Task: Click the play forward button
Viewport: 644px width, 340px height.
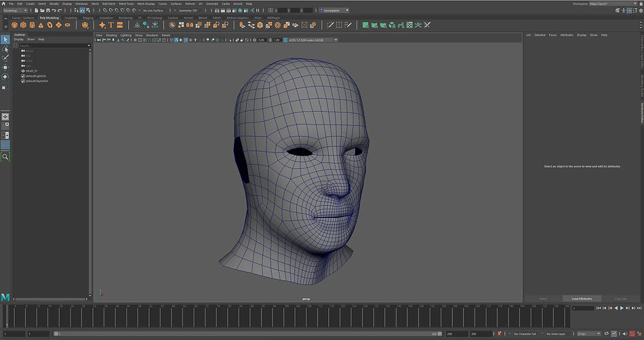Action: (x=622, y=308)
